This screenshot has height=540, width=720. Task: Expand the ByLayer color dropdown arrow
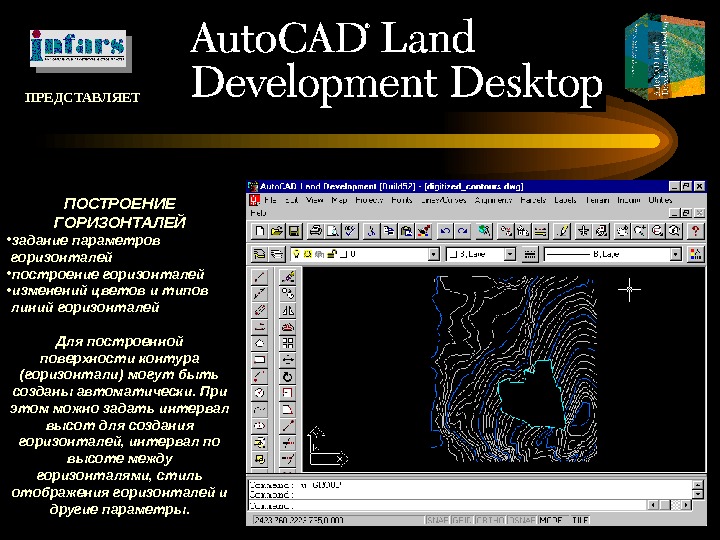[510, 254]
